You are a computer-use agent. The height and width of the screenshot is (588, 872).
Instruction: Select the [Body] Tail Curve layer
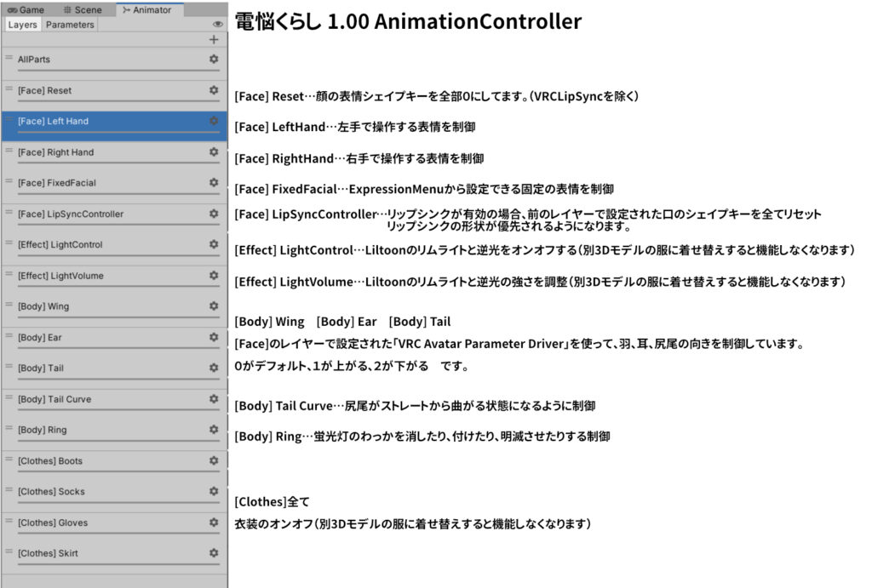click(x=114, y=402)
